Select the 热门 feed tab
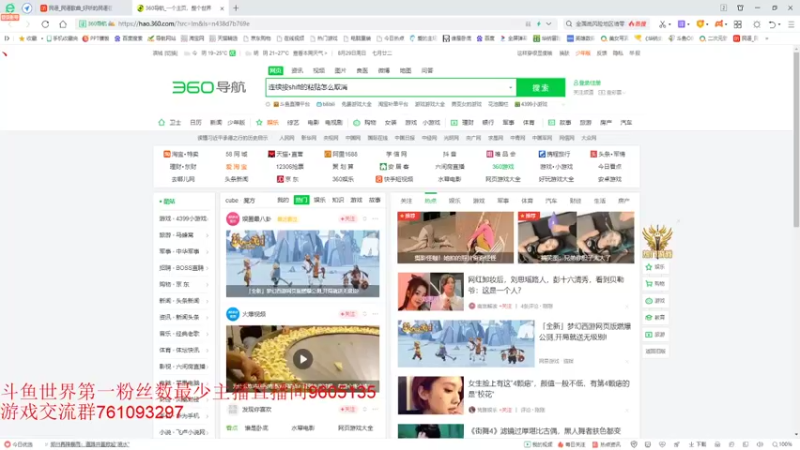The image size is (800, 450). [x=302, y=200]
